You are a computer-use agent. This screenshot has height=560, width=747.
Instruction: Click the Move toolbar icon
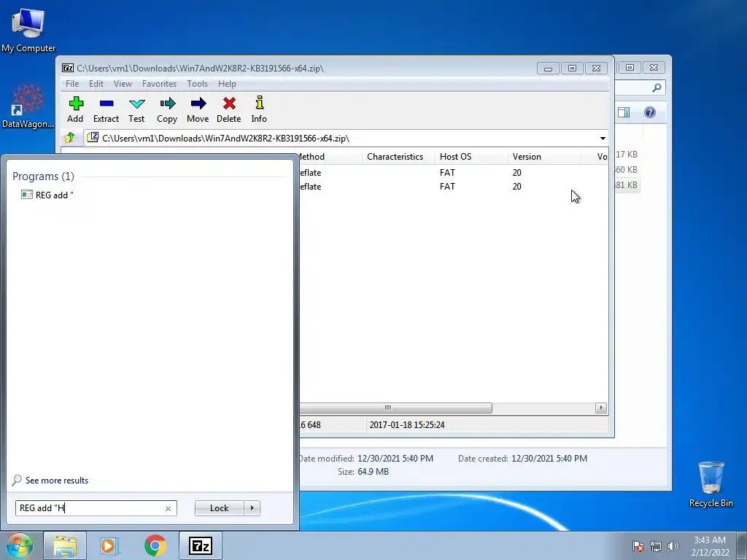pos(198,110)
